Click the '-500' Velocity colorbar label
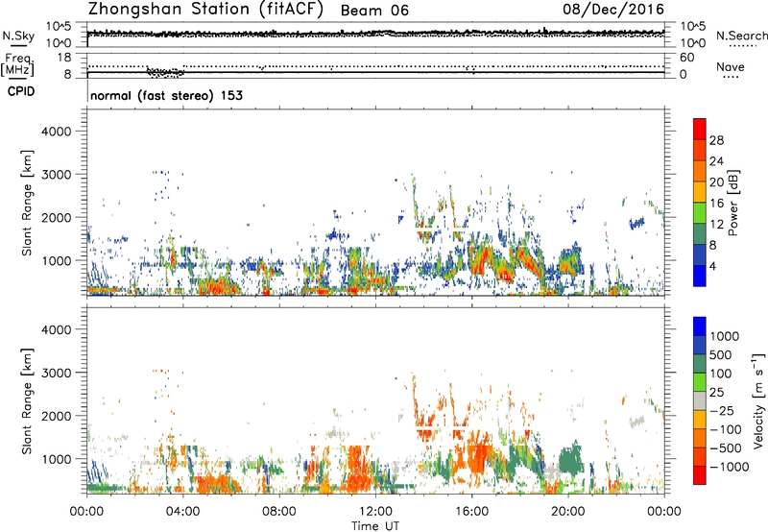Image resolution: width=768 pixels, height=532 pixels. pyautogui.click(x=726, y=447)
